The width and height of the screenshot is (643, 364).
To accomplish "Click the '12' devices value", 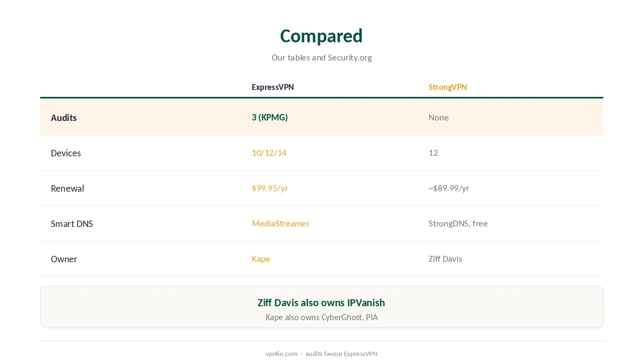I will 433,153.
